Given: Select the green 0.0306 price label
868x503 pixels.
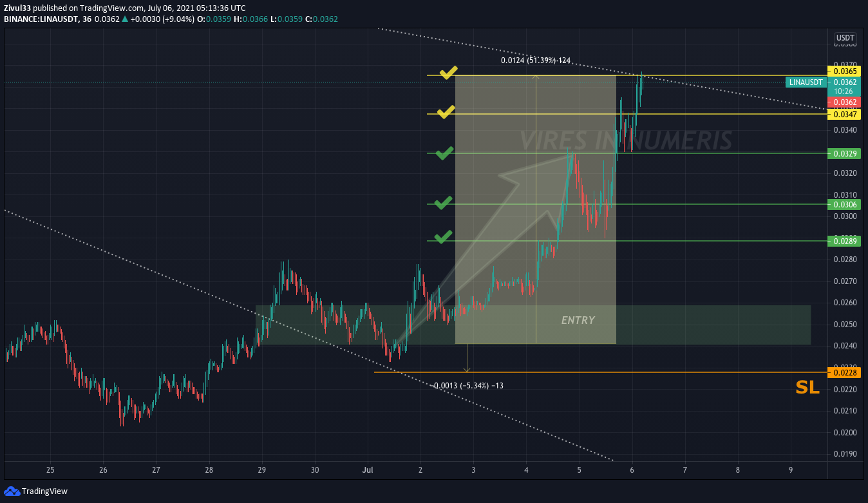Looking at the screenshot, I should (x=843, y=204).
